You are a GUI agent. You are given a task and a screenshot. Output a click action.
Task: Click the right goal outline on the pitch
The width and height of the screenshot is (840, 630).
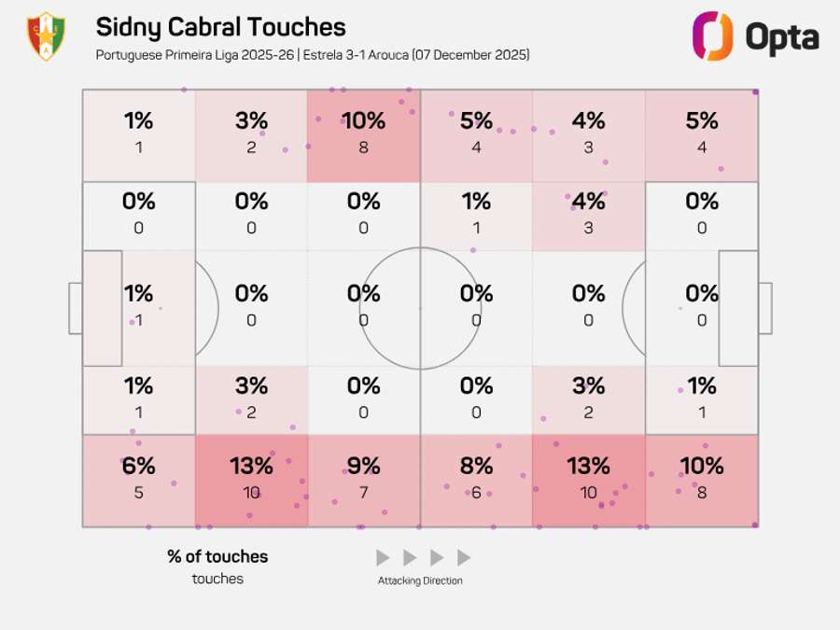(764, 308)
